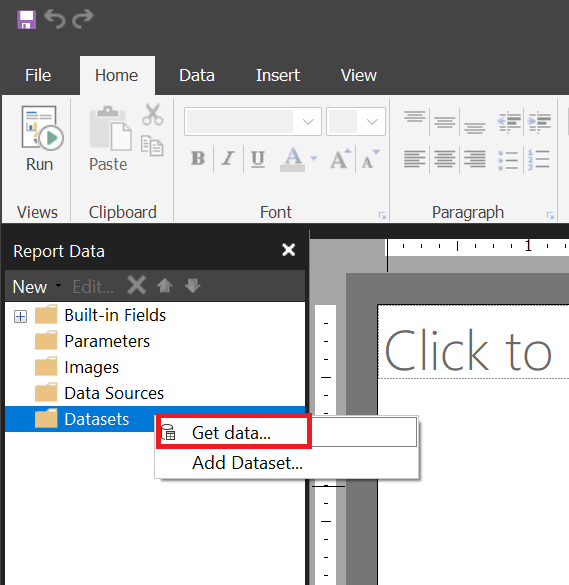
Task: Redo the last action
Action: click(x=83, y=19)
